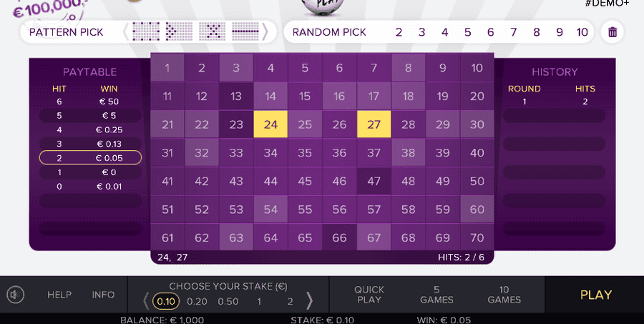Select the horizontal line pattern icon
This screenshot has width=644, height=324.
click(x=245, y=31)
